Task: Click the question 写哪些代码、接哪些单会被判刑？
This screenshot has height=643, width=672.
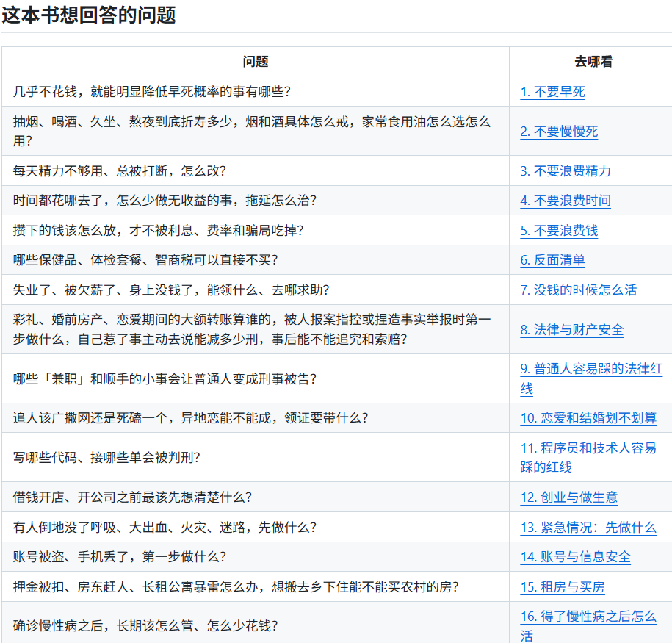Action: click(x=106, y=458)
